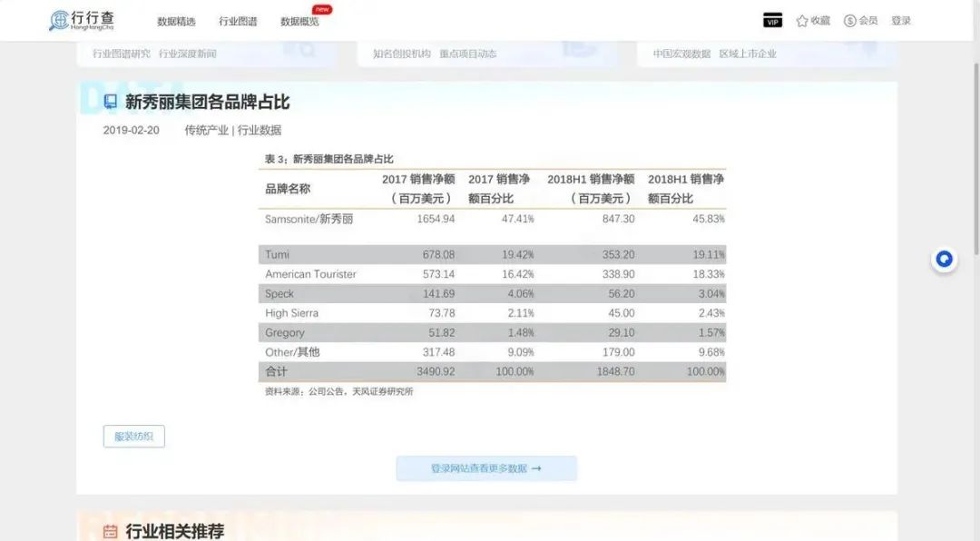Click the table caption 表 3：新秀丽集团各品牌占比
The height and width of the screenshot is (541, 980).
[328, 159]
